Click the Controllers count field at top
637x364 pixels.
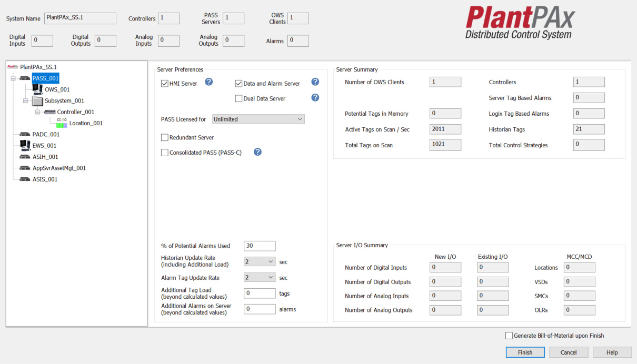pos(168,18)
